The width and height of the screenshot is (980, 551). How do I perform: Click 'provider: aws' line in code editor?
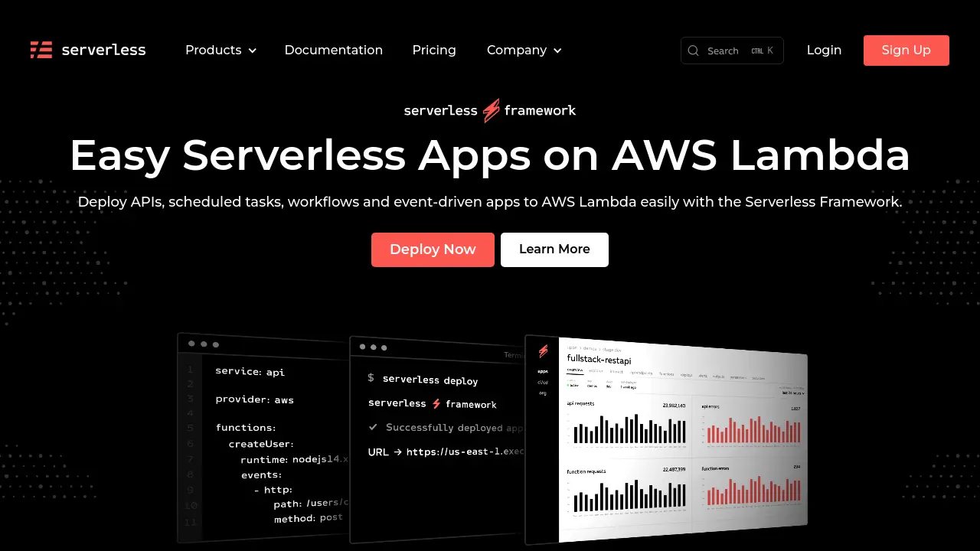[255, 399]
